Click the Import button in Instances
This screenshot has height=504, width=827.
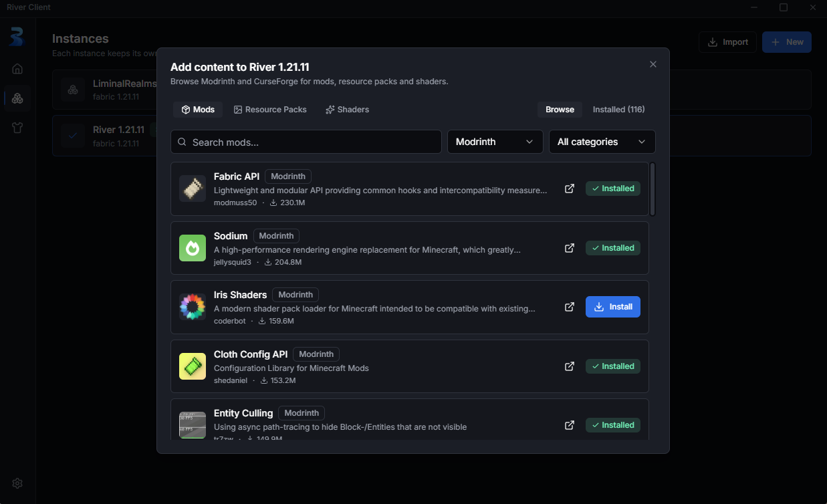[727, 42]
